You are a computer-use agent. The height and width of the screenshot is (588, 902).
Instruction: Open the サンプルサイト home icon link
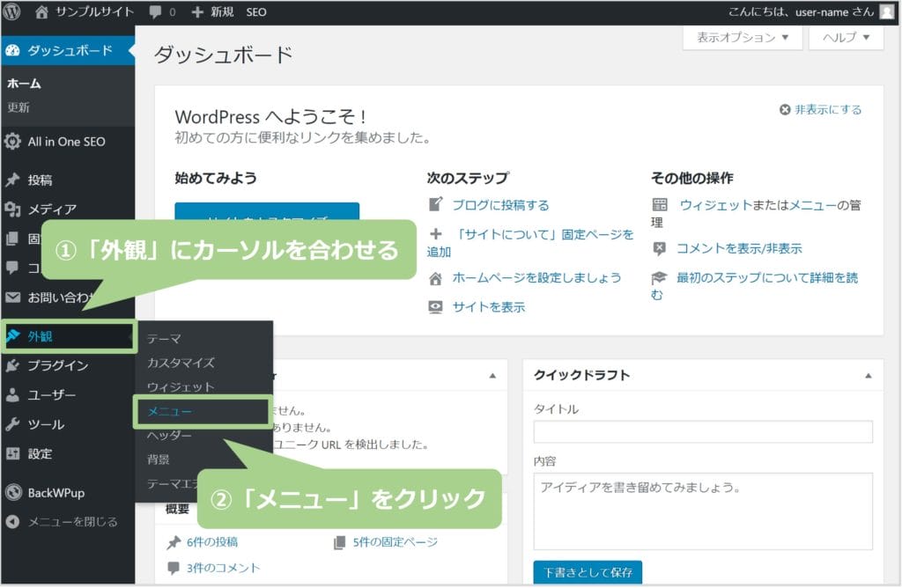pyautogui.click(x=41, y=11)
